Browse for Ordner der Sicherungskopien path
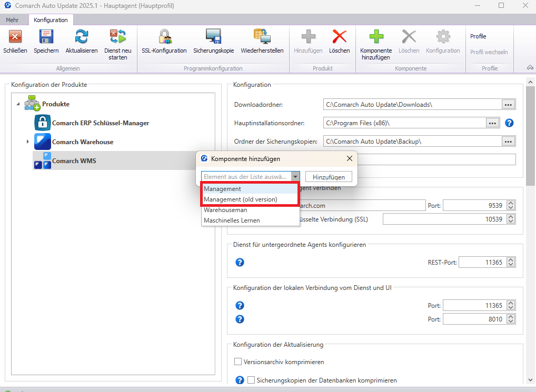 coord(508,142)
